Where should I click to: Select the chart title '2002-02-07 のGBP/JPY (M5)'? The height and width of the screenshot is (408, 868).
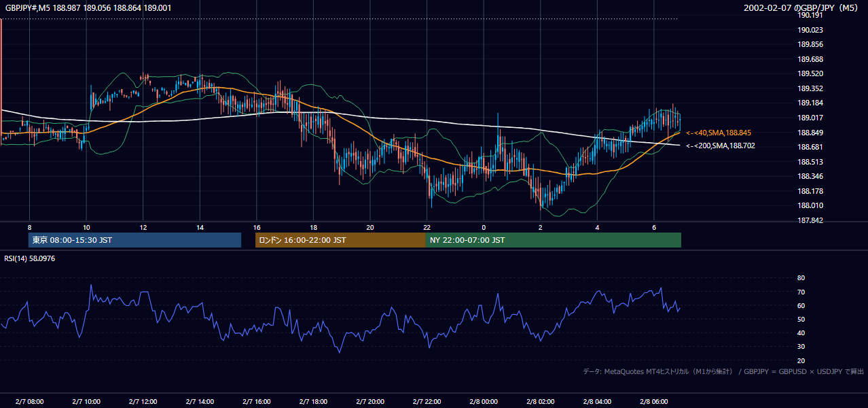click(801, 7)
